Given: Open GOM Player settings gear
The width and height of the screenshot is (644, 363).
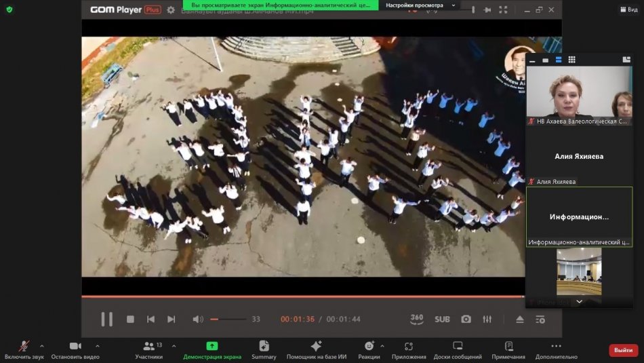Looking at the screenshot, I should pyautogui.click(x=171, y=10).
